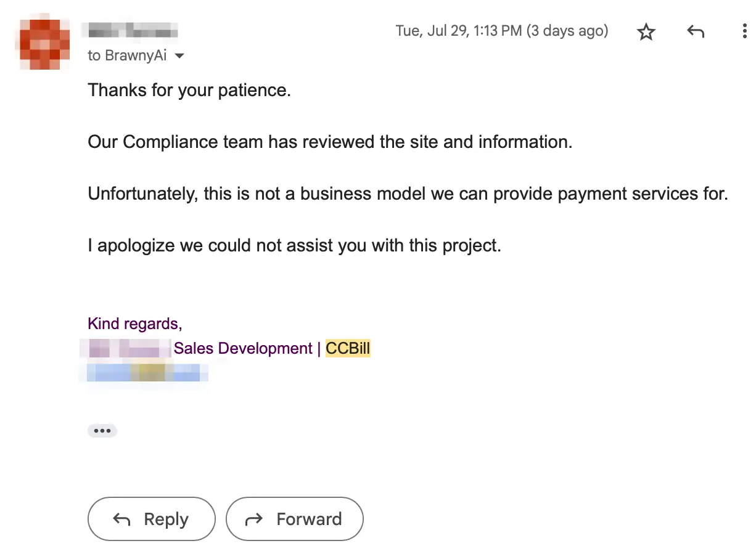Click the line about payment services

click(x=408, y=194)
